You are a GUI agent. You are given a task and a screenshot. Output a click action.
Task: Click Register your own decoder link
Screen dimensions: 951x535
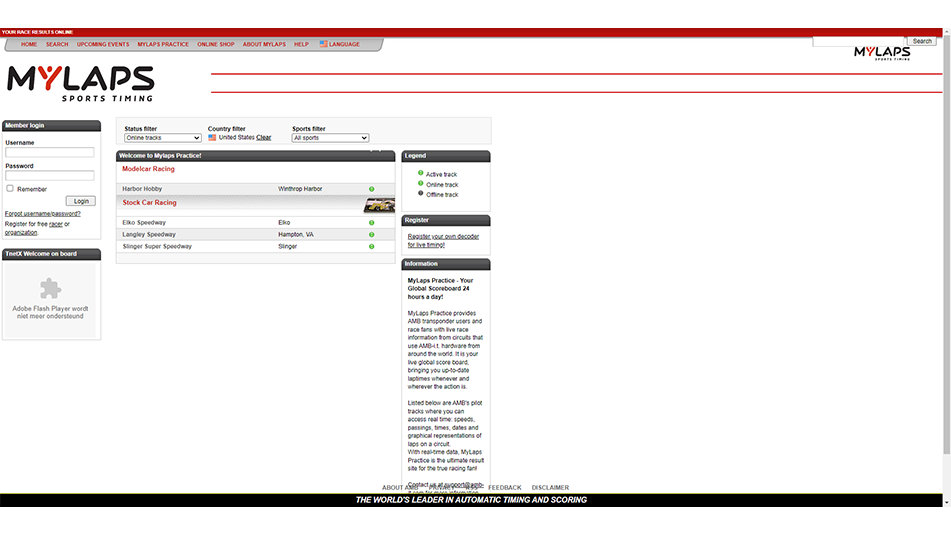tap(443, 237)
